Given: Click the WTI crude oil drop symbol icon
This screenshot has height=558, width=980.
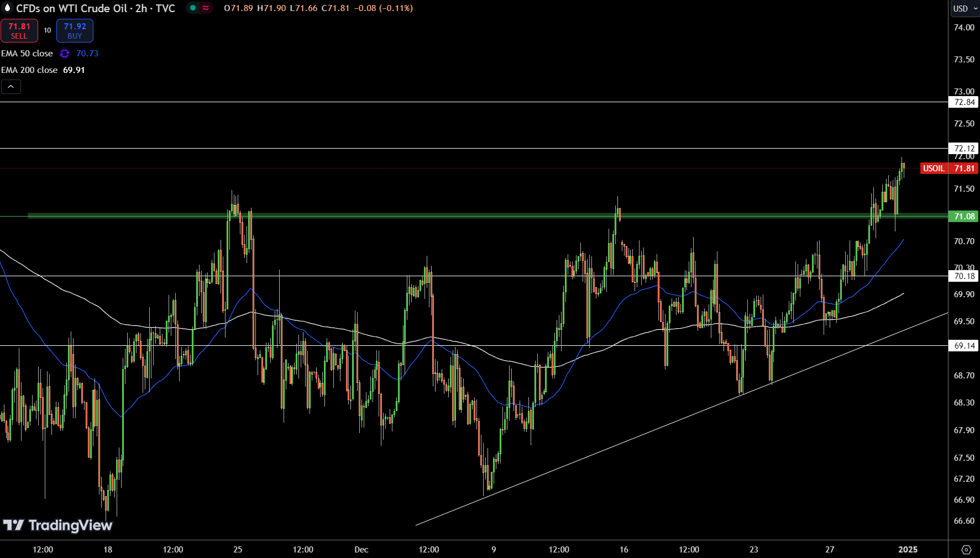Looking at the screenshot, I should (x=7, y=8).
